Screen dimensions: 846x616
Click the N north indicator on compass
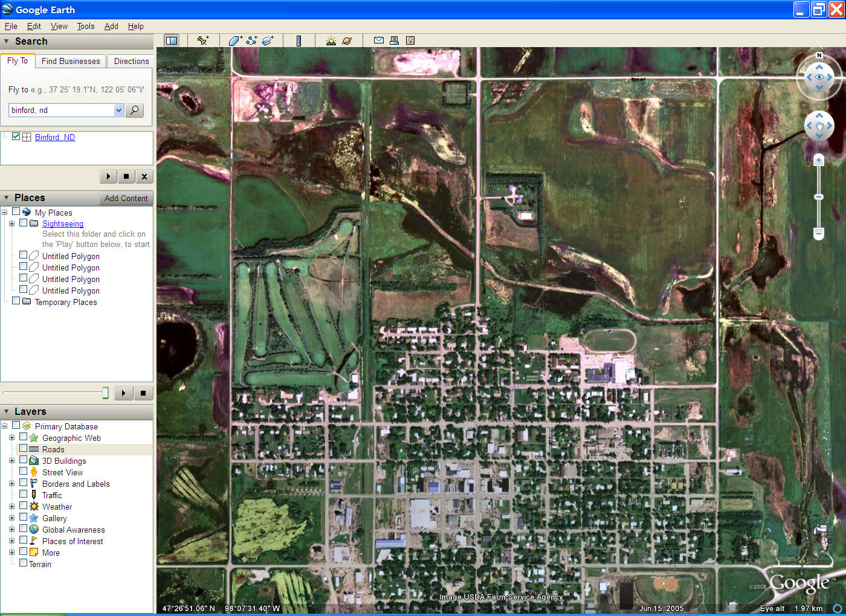pyautogui.click(x=819, y=56)
